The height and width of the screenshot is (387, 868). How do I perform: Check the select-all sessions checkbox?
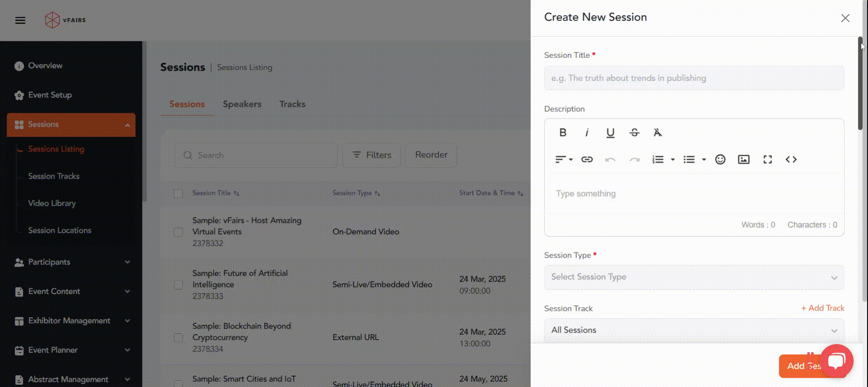179,193
